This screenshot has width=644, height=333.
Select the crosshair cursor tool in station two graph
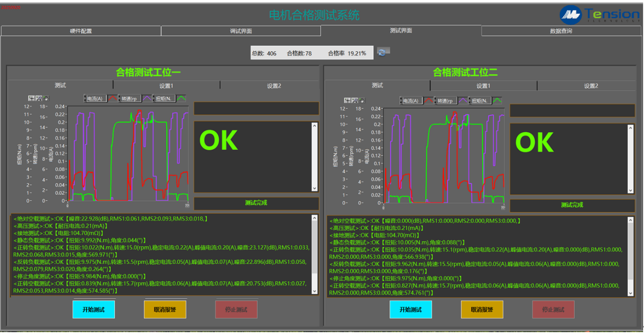[x=348, y=100]
